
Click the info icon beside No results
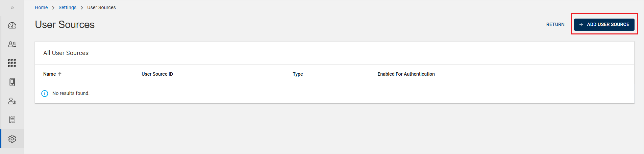(x=45, y=94)
